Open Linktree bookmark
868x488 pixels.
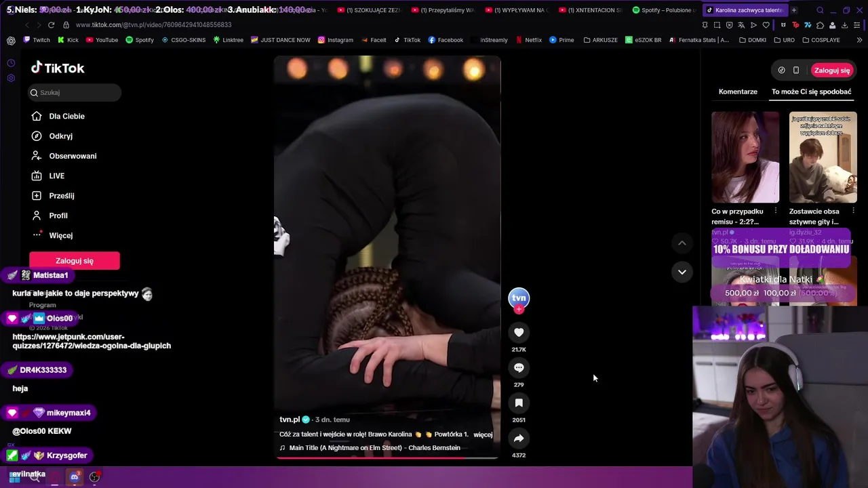(x=228, y=40)
